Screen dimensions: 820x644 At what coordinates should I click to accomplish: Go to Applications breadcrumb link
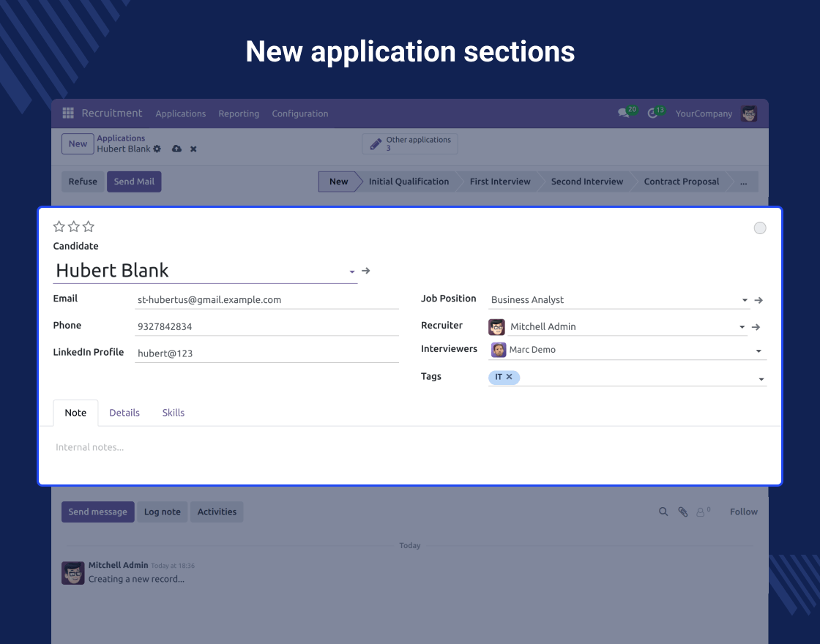(x=121, y=138)
